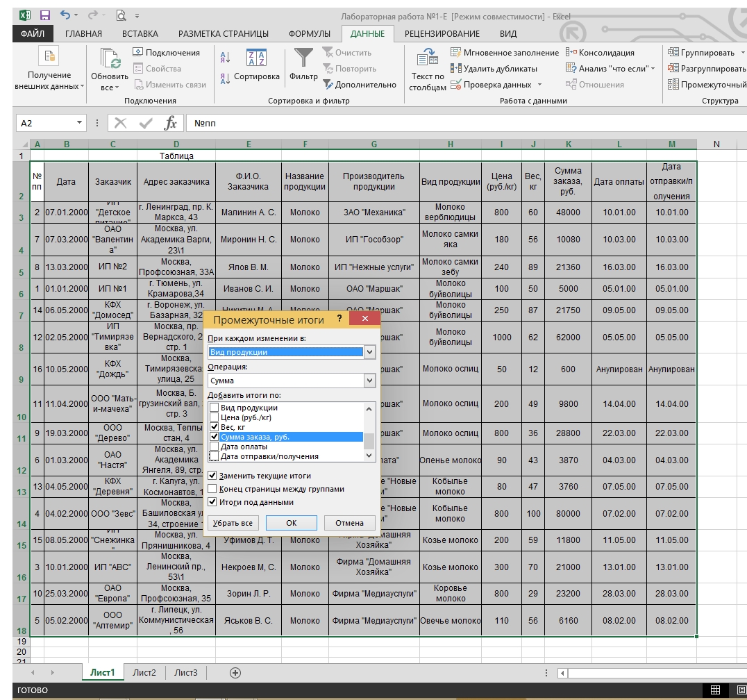Screen dimensions: 747x700
Task: Switch to РЕЦЕНЗИРОВАНИЕ ribbon tab
Action: pos(442,34)
